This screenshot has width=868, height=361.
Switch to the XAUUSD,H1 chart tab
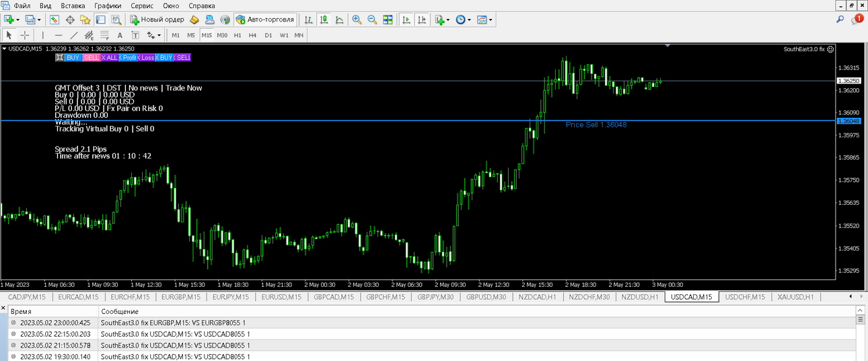pyautogui.click(x=795, y=297)
